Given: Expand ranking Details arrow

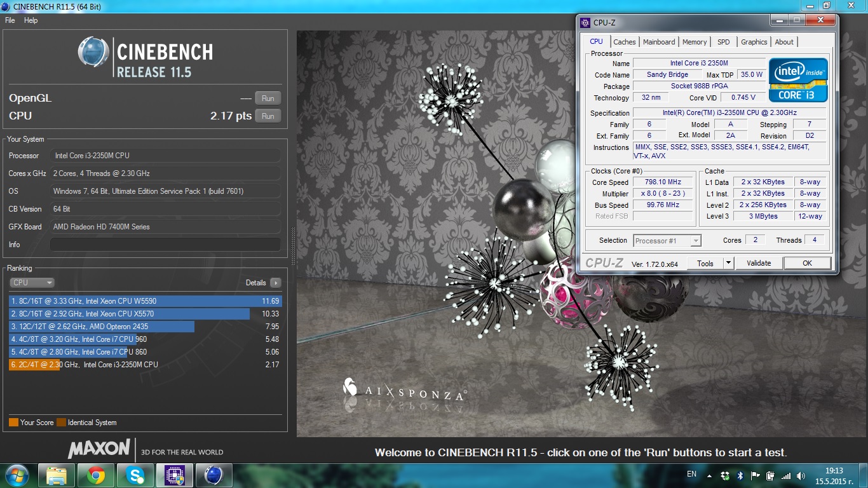Looking at the screenshot, I should click(x=275, y=283).
